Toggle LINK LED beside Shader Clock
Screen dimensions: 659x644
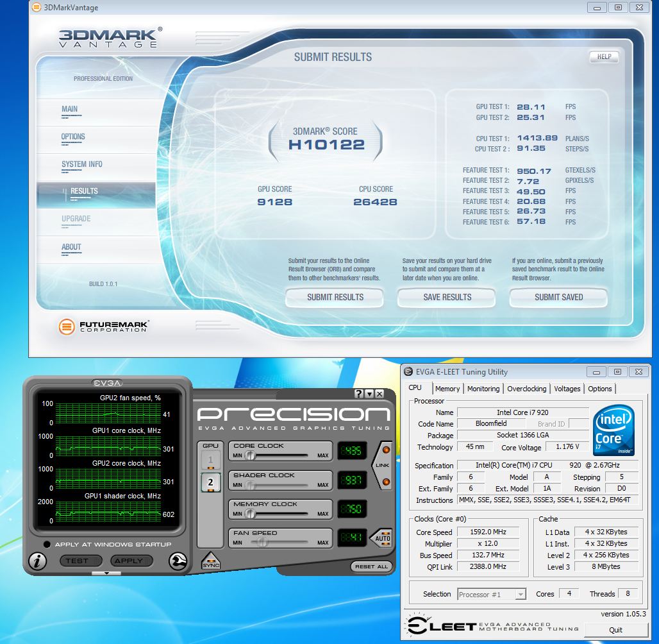386,482
